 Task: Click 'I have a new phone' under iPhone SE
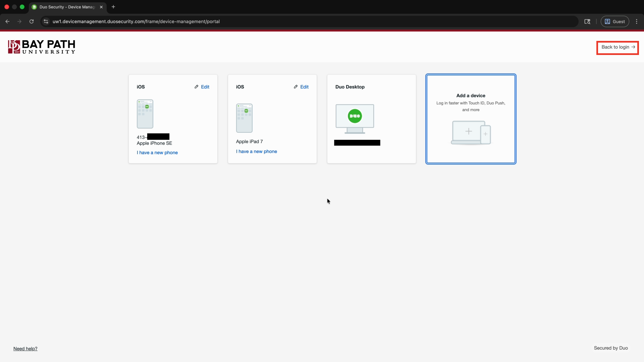tap(157, 153)
